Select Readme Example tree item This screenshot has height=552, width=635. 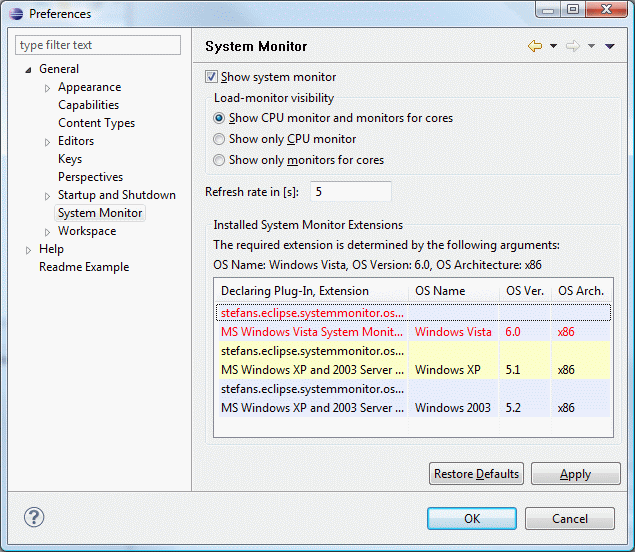click(x=84, y=267)
